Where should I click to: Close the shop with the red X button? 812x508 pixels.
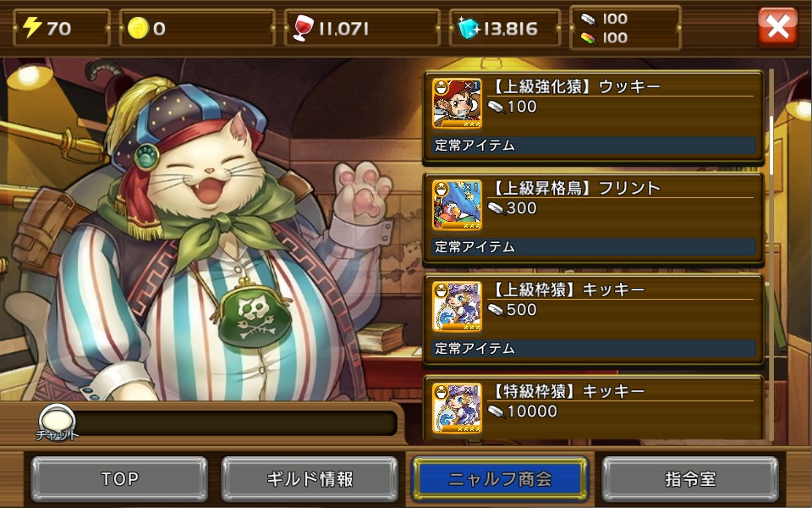[778, 27]
